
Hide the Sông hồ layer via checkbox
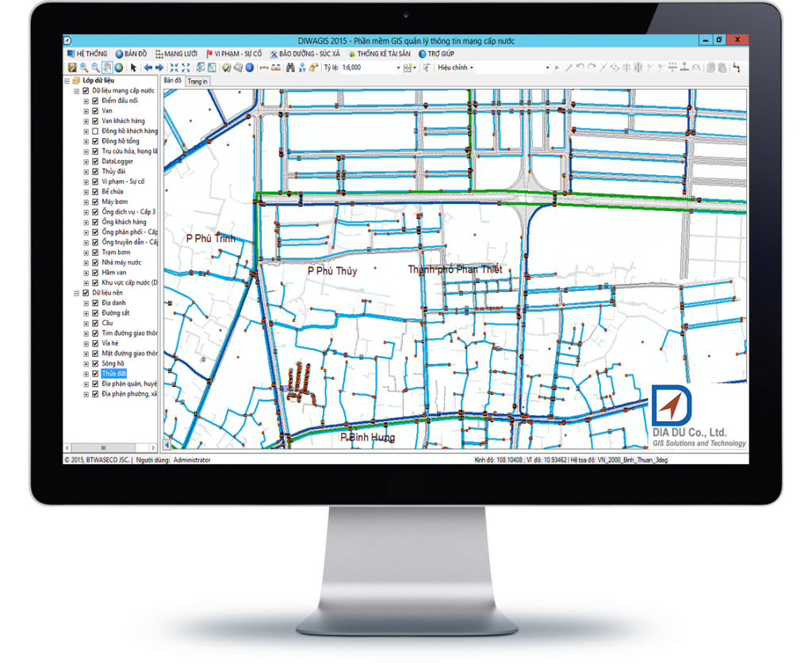[x=95, y=363]
